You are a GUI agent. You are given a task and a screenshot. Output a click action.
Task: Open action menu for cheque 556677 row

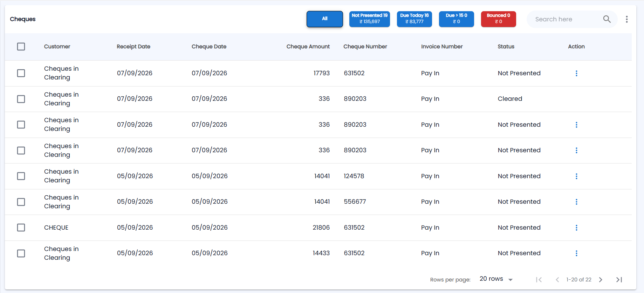click(x=576, y=202)
